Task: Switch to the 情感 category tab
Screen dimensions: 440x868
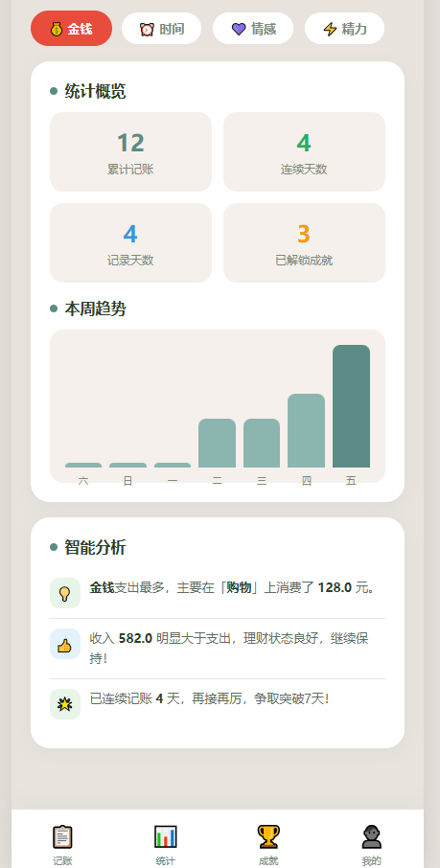Action: [253, 29]
